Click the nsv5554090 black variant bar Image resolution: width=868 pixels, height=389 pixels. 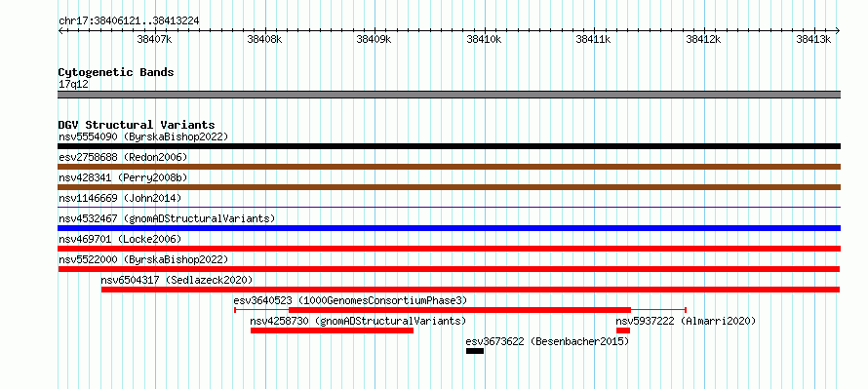pos(449,146)
